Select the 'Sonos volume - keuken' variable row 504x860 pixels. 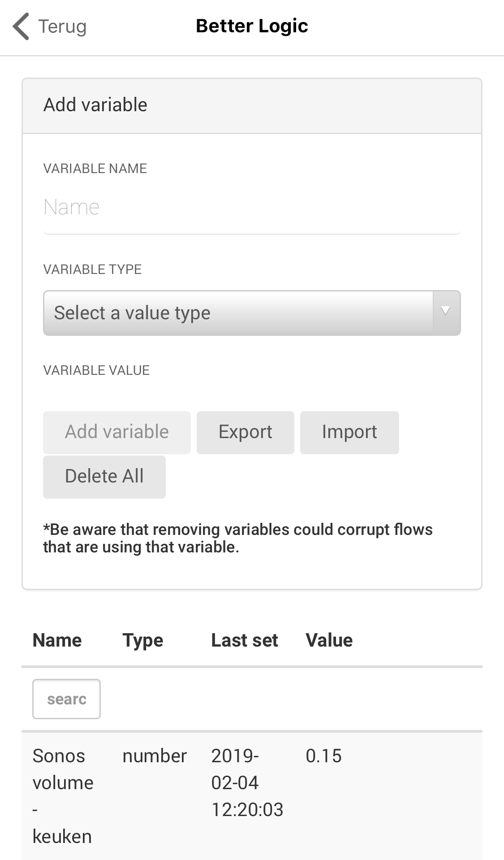pos(63,796)
